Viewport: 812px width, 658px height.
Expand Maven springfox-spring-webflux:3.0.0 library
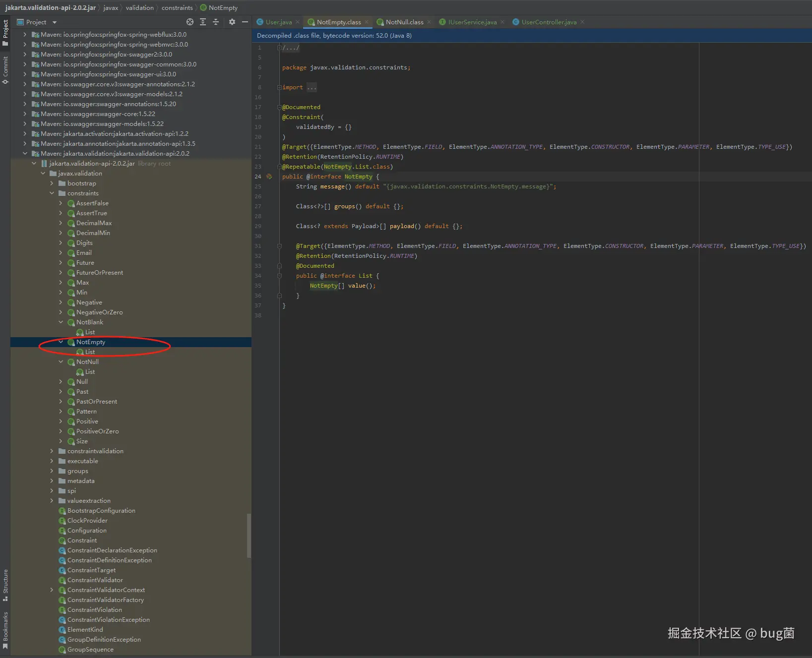[25, 35]
